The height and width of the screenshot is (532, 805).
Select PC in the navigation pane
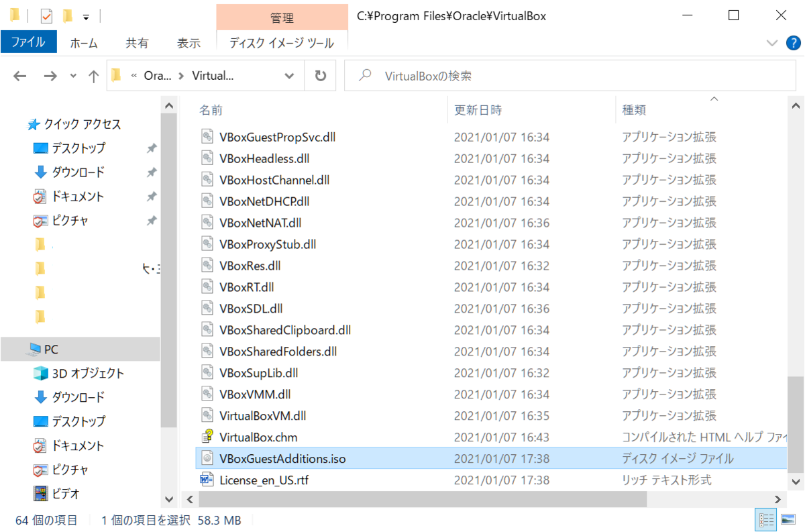coord(80,350)
